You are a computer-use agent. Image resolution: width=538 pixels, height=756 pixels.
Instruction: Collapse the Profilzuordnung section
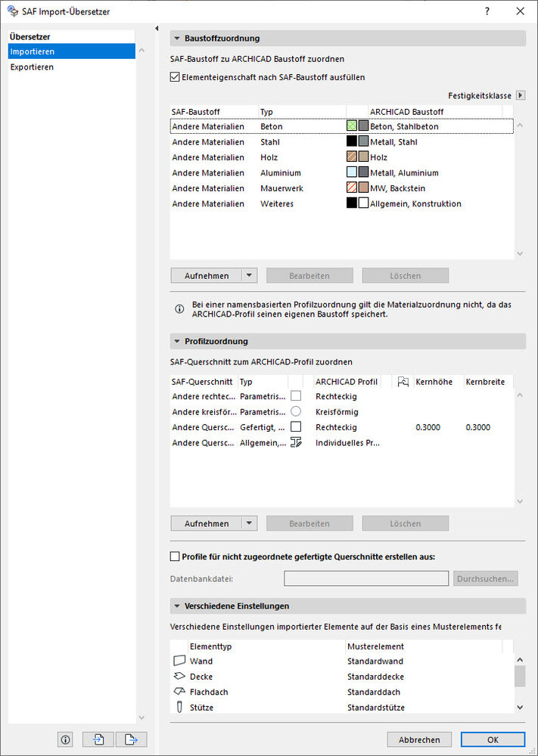coord(176,342)
